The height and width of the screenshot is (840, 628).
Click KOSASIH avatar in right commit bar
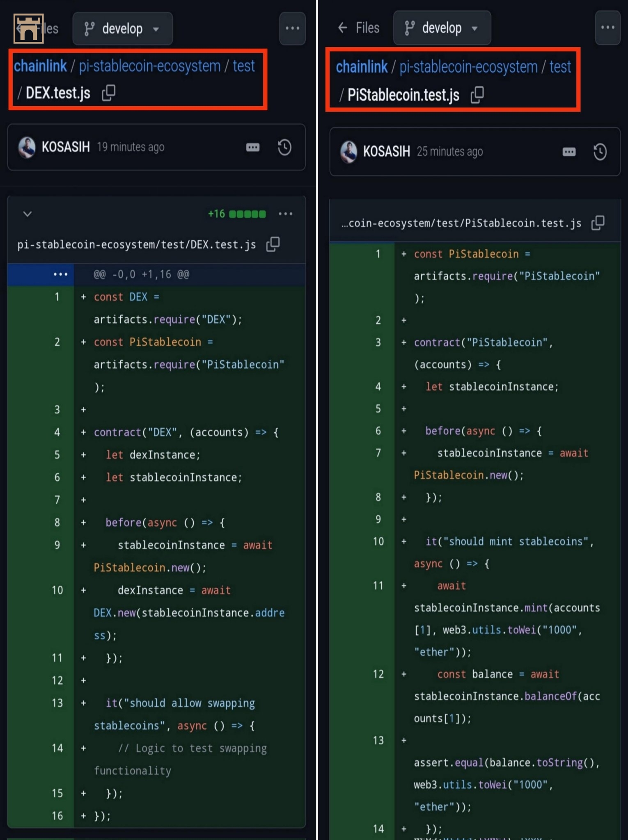pos(348,152)
